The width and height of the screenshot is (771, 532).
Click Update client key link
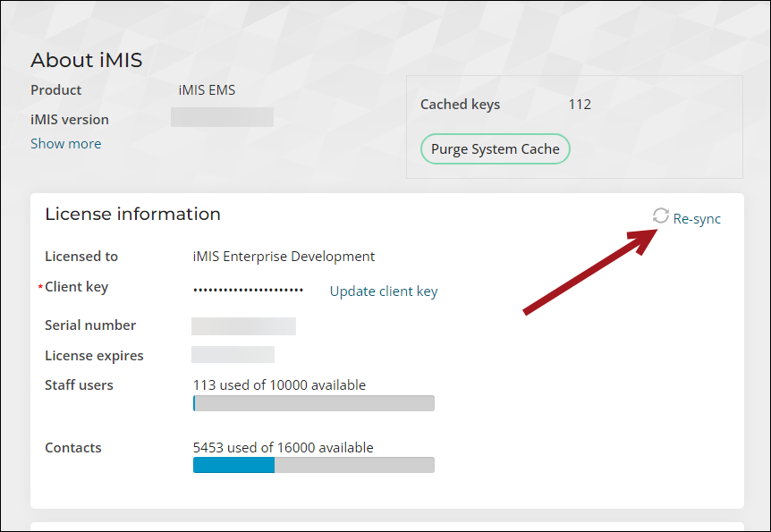click(x=384, y=291)
